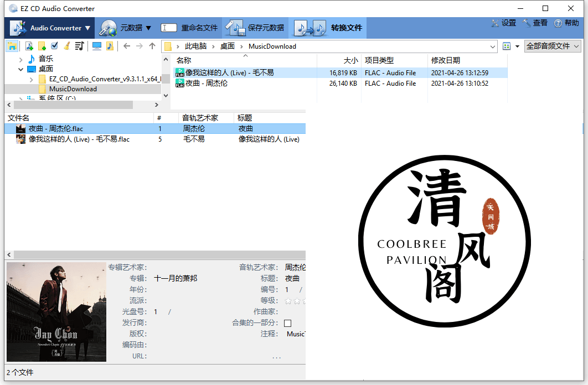Click 此电脑 in the address path
Viewport: 588px width, 385px height.
tap(196, 46)
